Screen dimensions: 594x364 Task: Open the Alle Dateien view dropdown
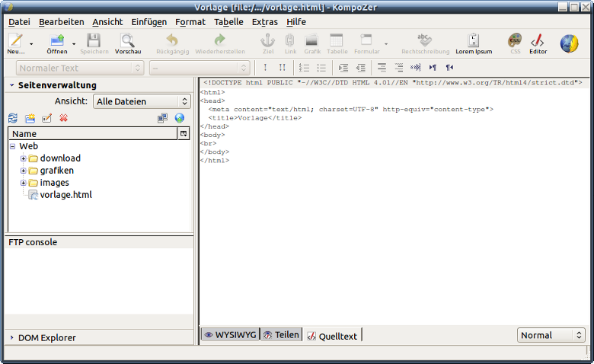tap(142, 101)
